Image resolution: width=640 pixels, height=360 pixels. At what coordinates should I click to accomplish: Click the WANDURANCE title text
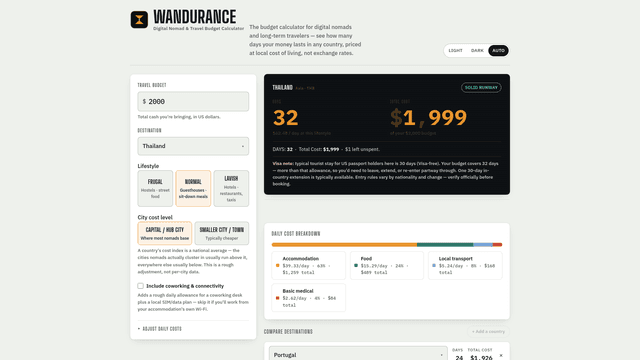(195, 17)
